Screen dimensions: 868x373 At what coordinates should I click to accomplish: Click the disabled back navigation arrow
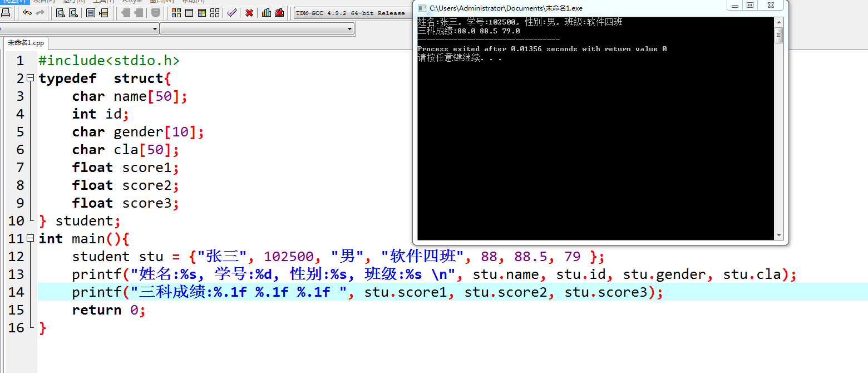click(126, 13)
